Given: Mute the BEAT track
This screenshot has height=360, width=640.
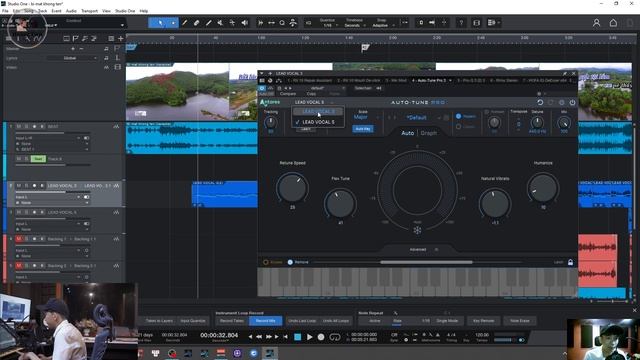Looking at the screenshot, I should [x=18, y=127].
